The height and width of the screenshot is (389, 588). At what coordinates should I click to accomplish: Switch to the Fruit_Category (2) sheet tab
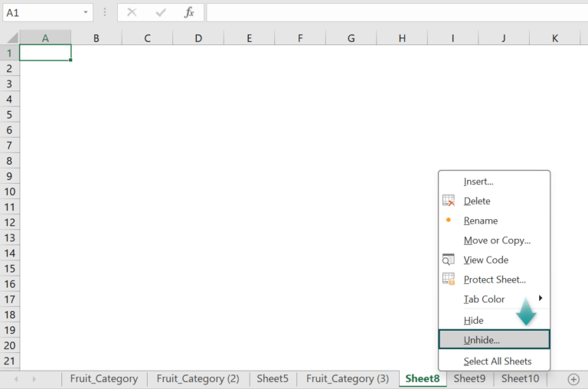click(198, 379)
